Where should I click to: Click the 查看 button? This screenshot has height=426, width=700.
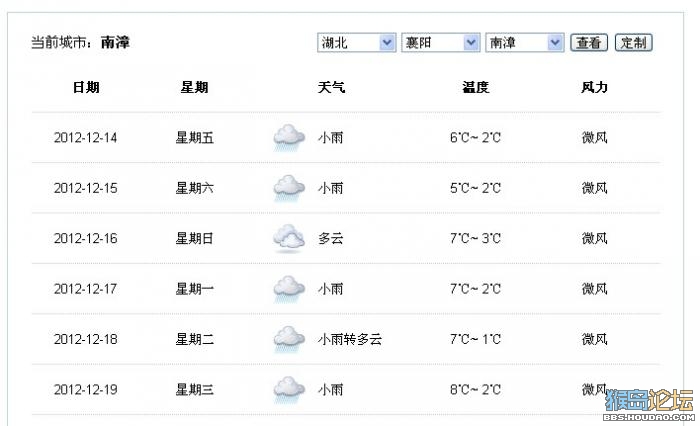pyautogui.click(x=589, y=43)
